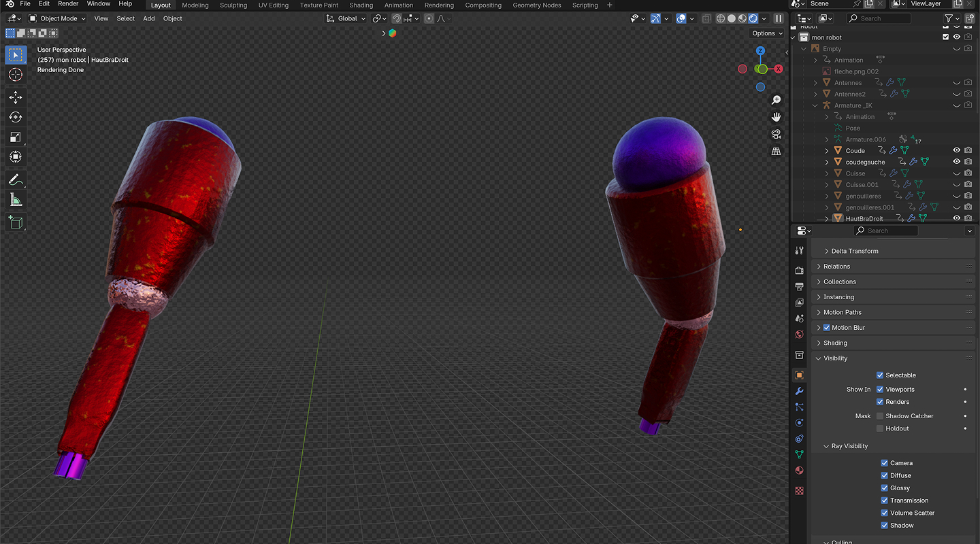Open the Object Mode dropdown
This screenshot has width=980, height=544.
click(x=58, y=18)
